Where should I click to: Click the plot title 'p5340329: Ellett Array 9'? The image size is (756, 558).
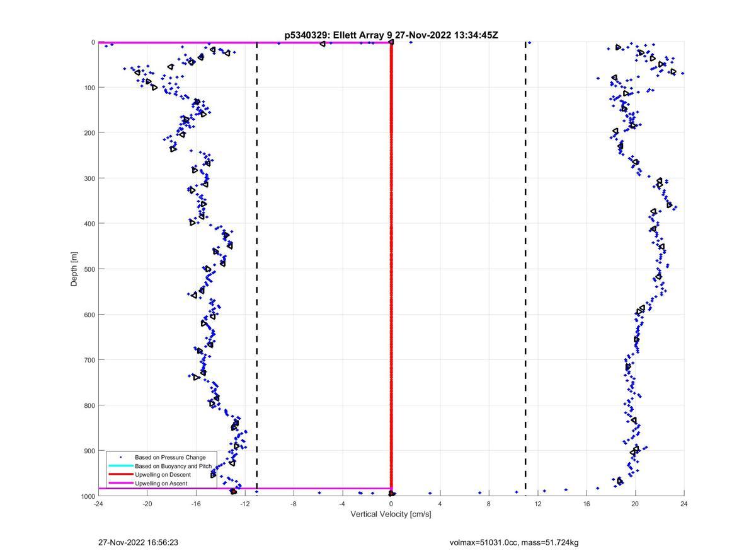click(338, 35)
